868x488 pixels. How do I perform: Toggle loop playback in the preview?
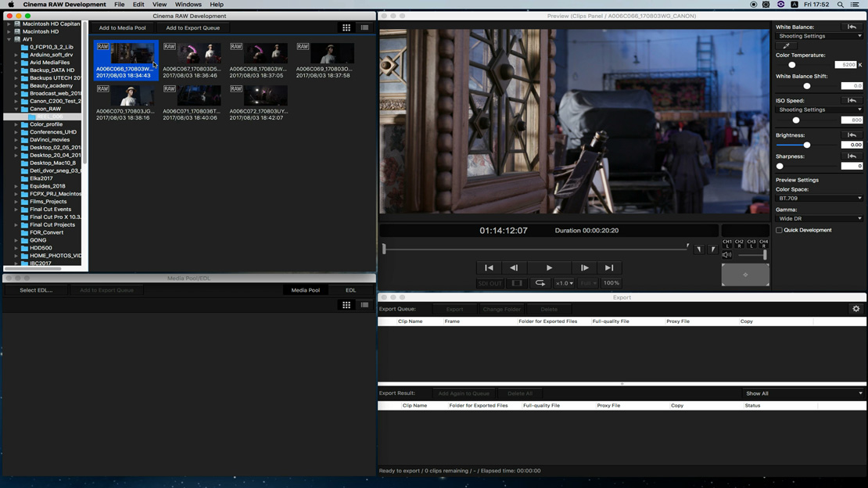tap(540, 283)
